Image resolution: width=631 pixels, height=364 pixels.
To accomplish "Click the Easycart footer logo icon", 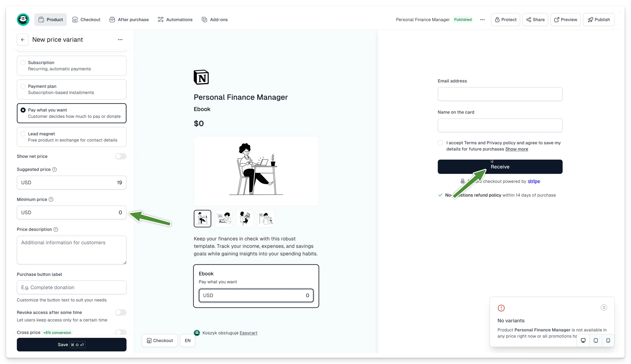I will point(197,333).
